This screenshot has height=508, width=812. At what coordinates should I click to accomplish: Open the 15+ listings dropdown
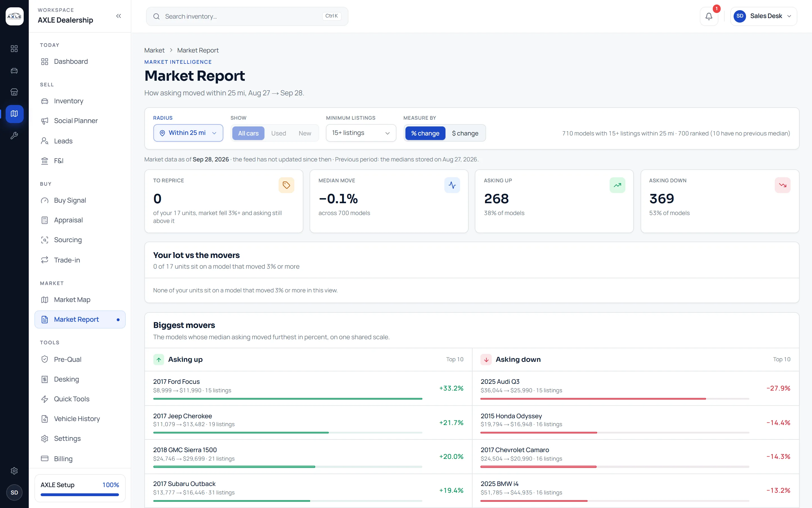361,133
